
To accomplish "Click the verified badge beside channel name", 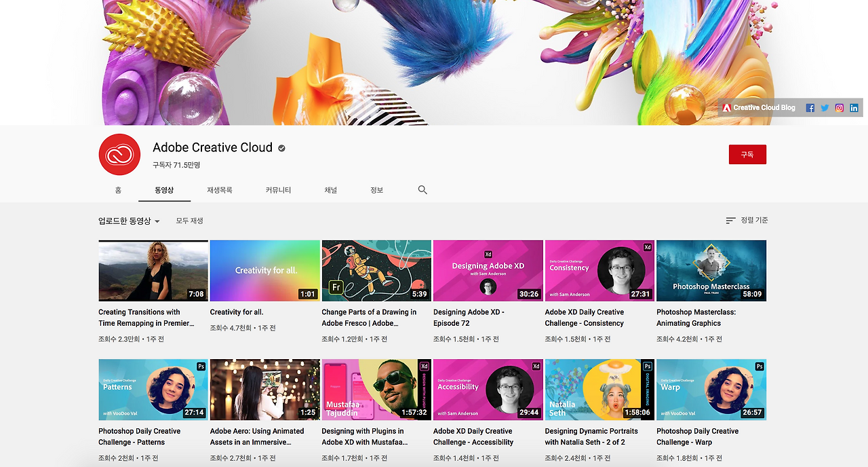I will click(281, 148).
